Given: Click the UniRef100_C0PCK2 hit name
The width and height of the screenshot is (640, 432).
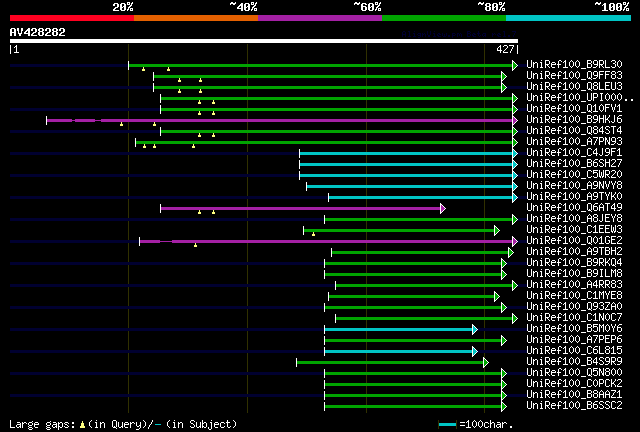Looking at the screenshot, I should pos(574,384).
